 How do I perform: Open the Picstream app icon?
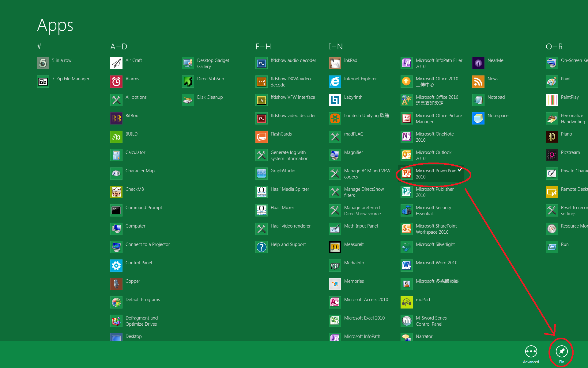[552, 155]
